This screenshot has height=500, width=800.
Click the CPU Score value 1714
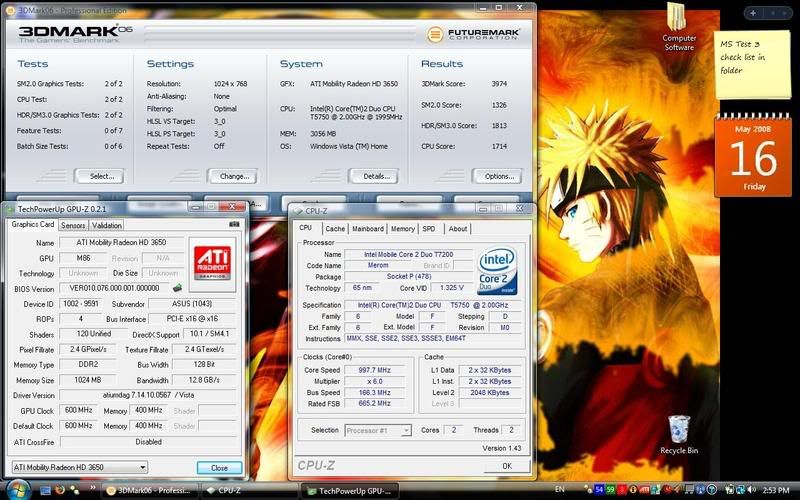499,146
